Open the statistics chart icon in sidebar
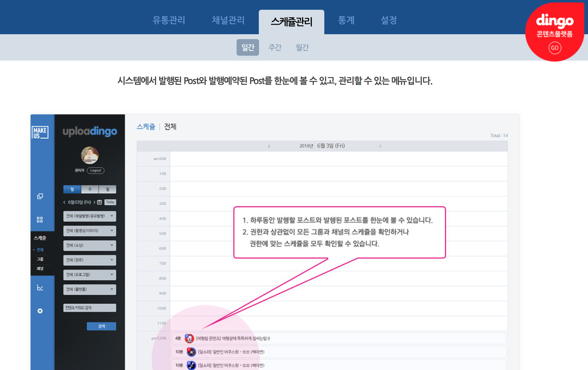 point(40,287)
